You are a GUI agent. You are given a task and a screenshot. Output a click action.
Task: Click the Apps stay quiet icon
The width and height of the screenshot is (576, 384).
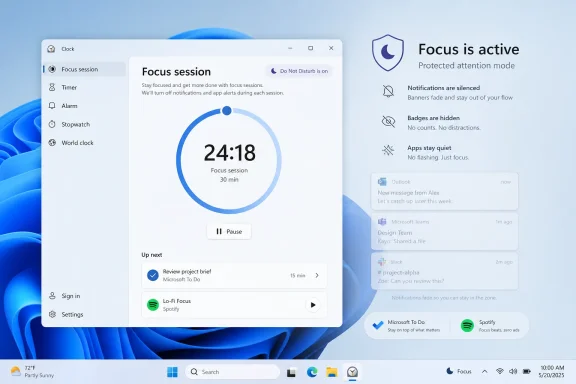388,150
